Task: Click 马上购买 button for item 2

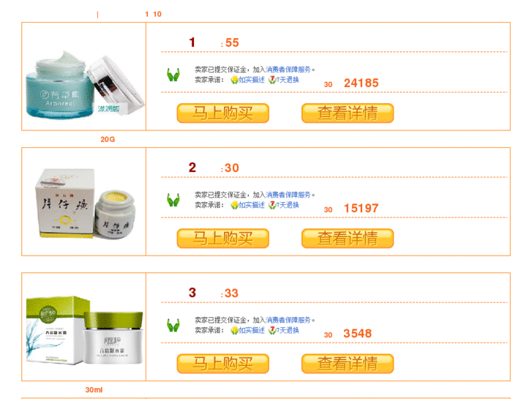Action: click(x=223, y=239)
